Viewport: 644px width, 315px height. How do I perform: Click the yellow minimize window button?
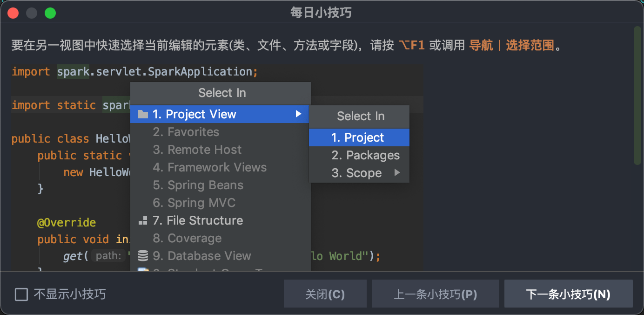(x=32, y=13)
